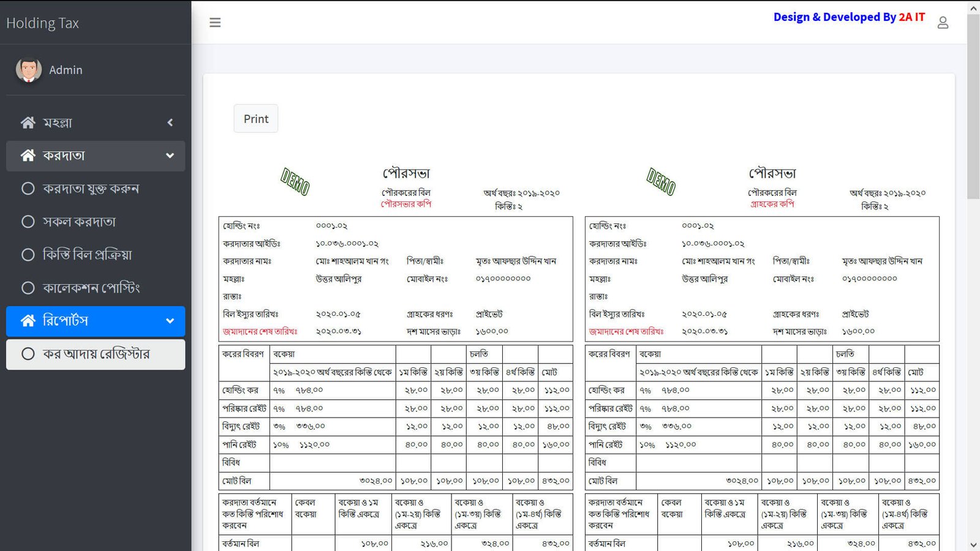Toggle the hamburger sidebar menu icon
Viewport: 980px width, 551px height.
click(x=215, y=23)
